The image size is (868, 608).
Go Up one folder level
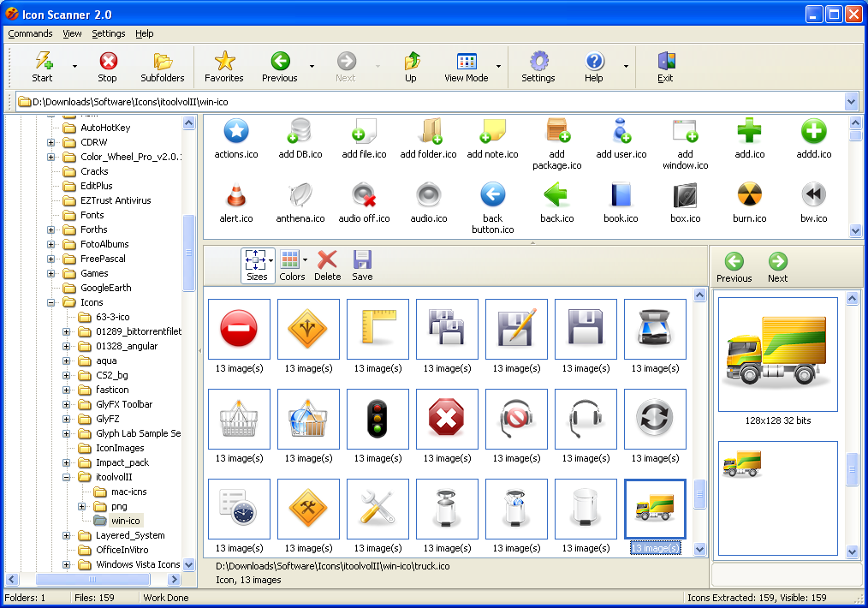click(x=411, y=63)
